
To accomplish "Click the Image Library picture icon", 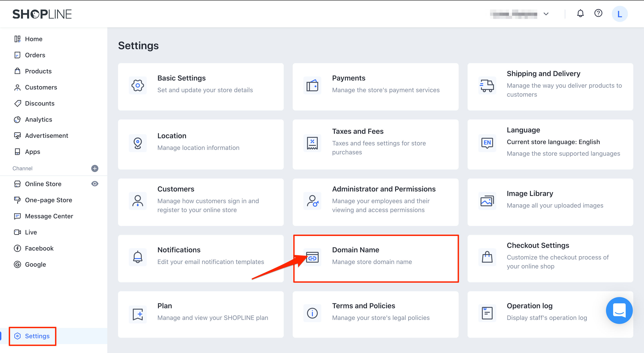I will [487, 201].
